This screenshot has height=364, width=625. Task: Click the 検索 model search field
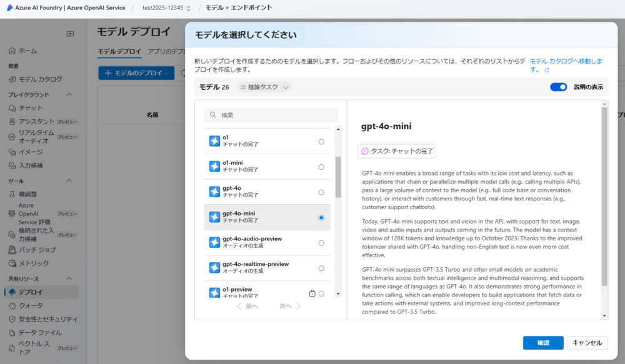[x=271, y=115]
